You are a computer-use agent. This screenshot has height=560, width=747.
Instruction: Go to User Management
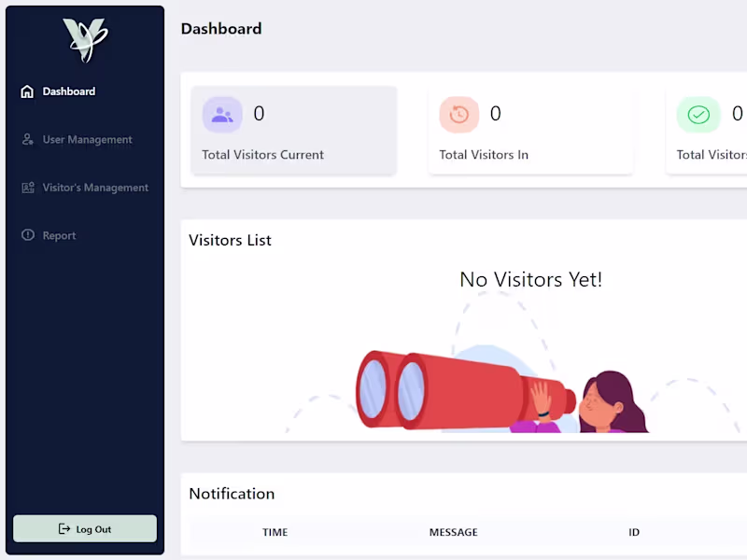tap(87, 139)
